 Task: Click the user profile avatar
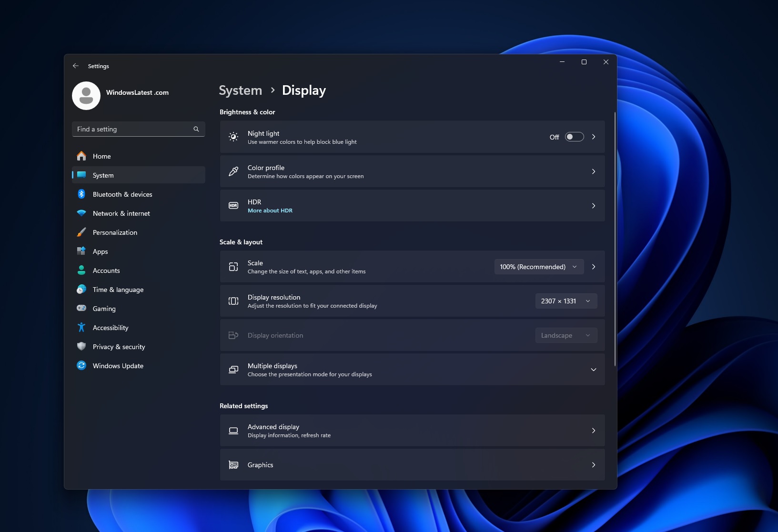pos(86,96)
